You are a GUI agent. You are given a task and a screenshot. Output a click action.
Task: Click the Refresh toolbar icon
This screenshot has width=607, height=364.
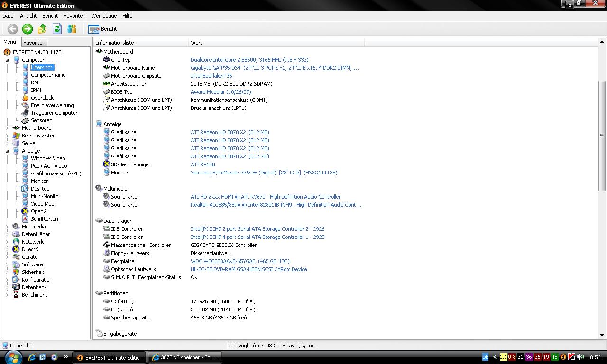click(x=57, y=29)
